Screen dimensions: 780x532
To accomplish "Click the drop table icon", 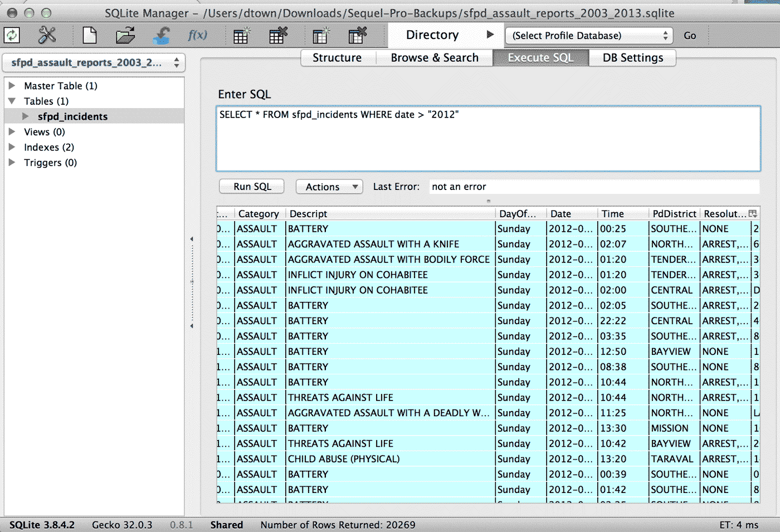I will tap(277, 36).
